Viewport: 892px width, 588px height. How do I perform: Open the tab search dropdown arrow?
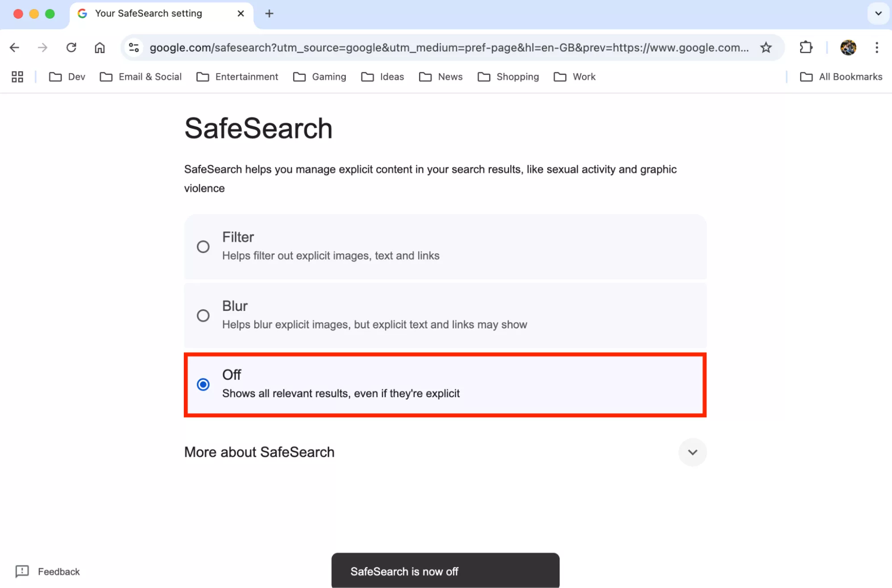coord(878,13)
